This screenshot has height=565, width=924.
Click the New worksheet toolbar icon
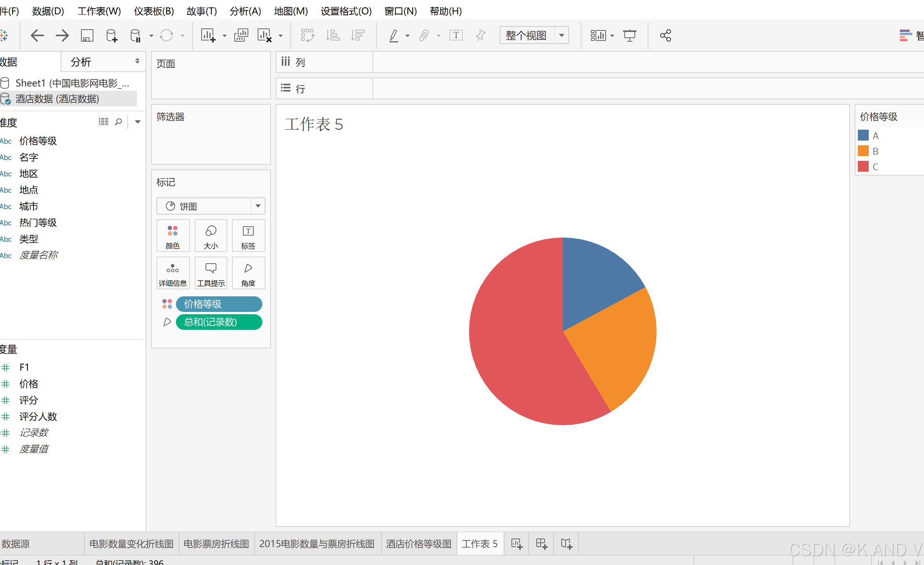tap(208, 35)
